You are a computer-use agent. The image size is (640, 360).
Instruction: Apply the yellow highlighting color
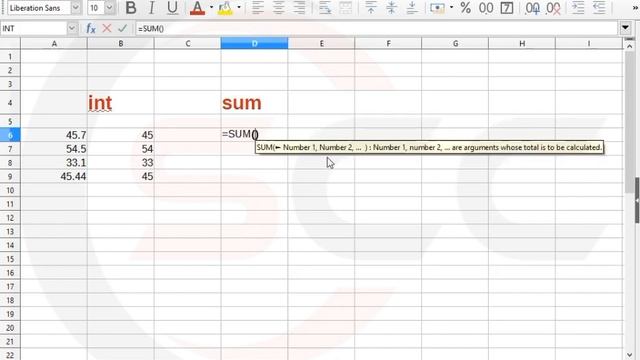(x=225, y=8)
